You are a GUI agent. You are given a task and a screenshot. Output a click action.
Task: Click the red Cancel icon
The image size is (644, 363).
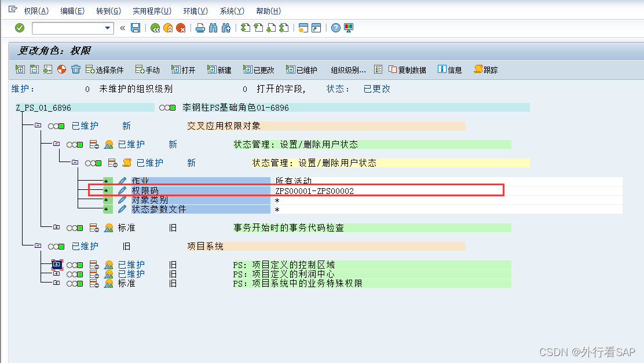tap(181, 28)
